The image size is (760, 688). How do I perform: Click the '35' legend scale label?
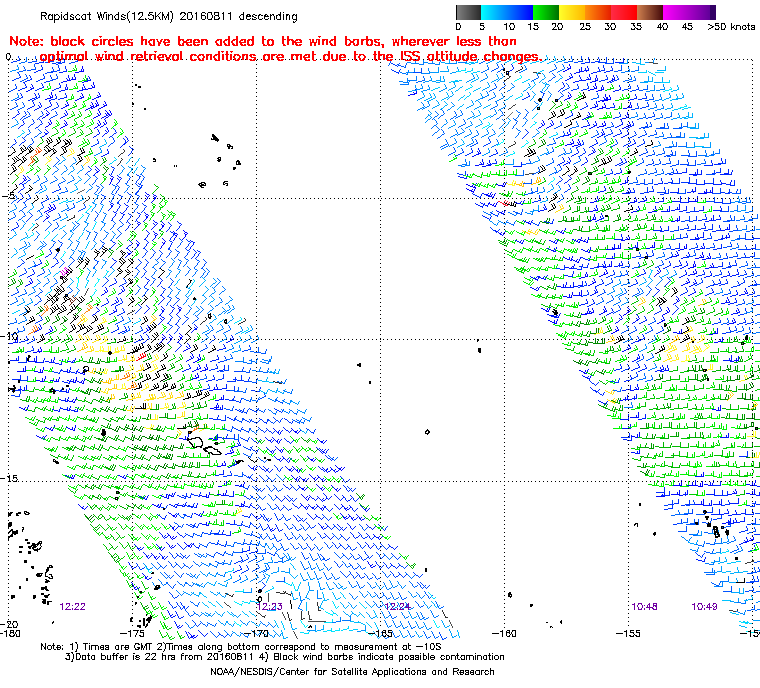pos(636,27)
